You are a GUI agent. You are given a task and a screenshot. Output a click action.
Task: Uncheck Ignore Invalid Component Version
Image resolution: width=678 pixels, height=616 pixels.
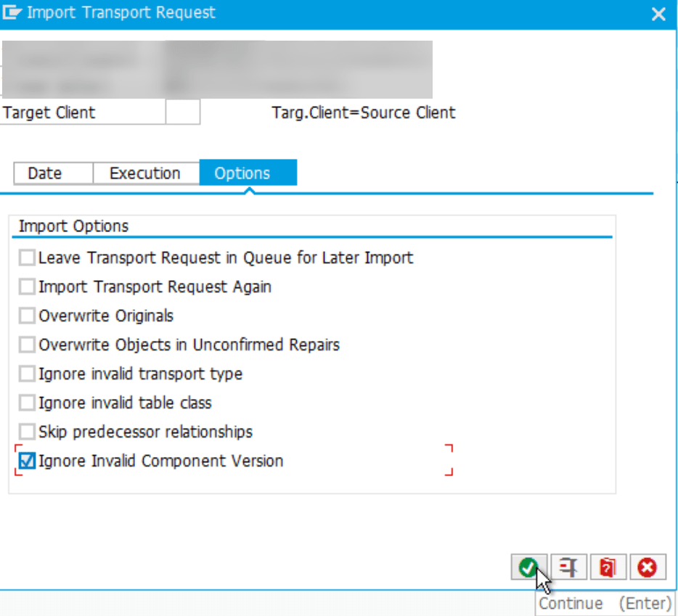coord(26,461)
